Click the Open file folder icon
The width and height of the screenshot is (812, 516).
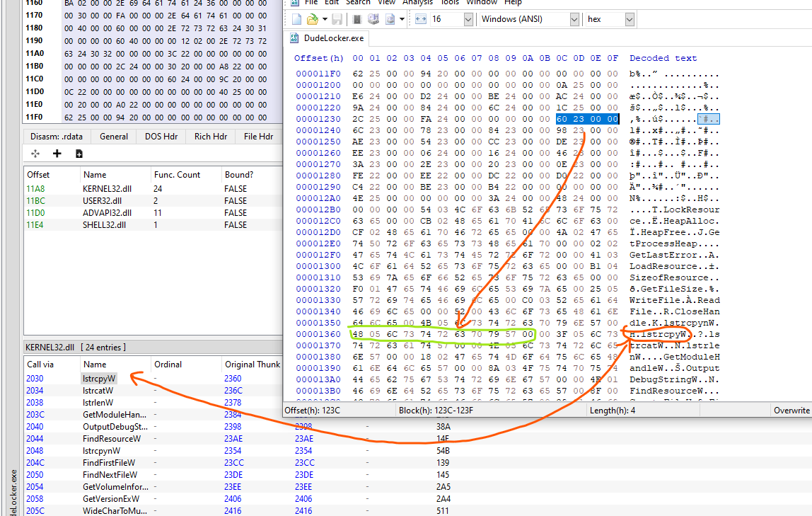(x=312, y=19)
